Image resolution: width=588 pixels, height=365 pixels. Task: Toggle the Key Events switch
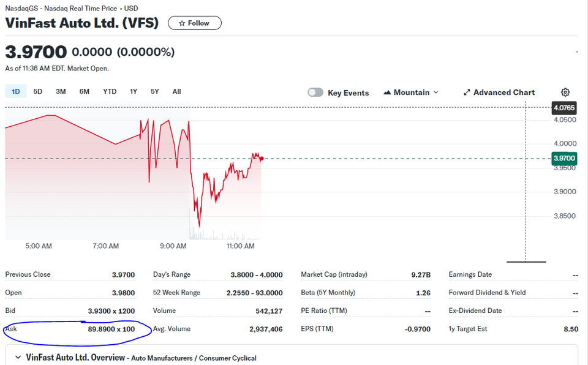[315, 92]
